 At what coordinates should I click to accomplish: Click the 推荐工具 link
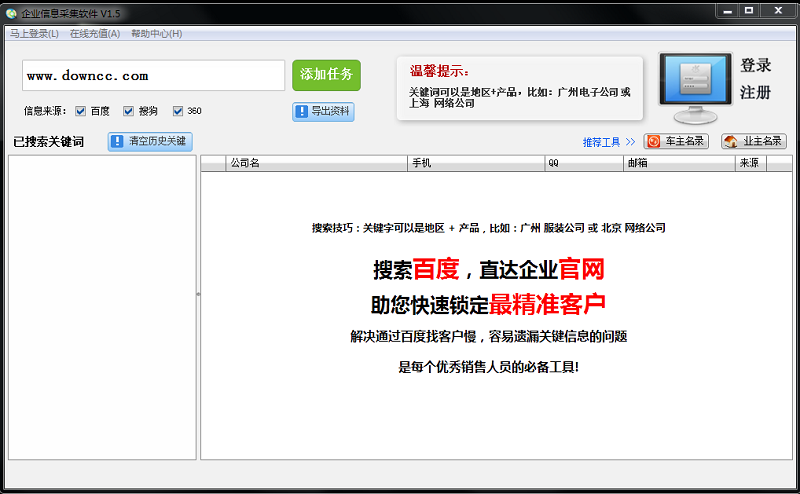pos(609,142)
